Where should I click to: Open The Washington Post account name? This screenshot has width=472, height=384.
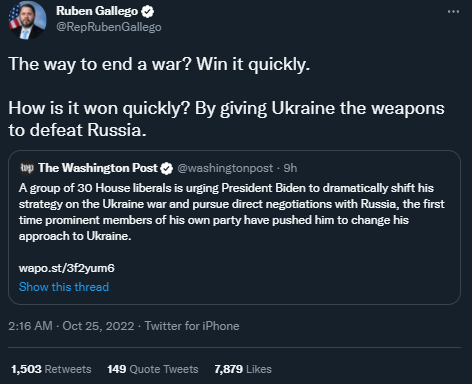click(x=98, y=168)
